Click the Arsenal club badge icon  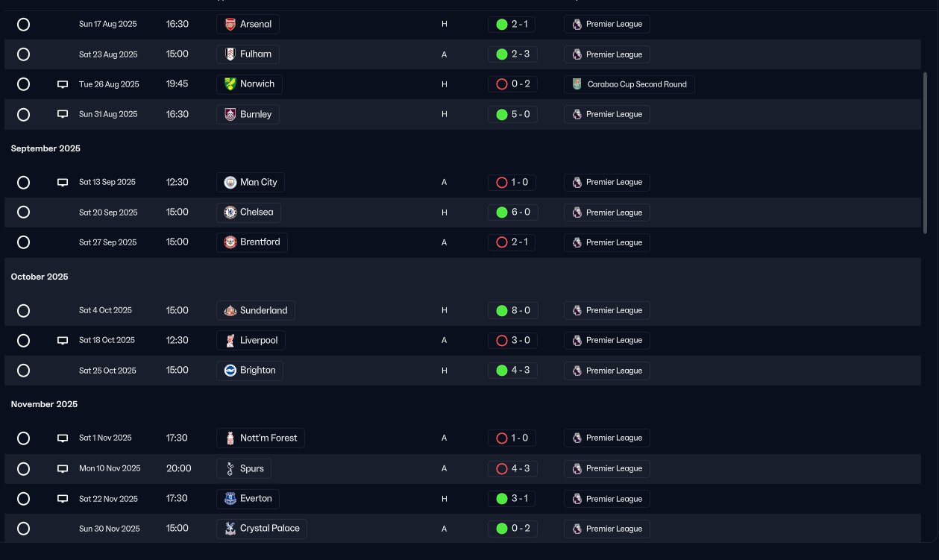[x=230, y=25]
